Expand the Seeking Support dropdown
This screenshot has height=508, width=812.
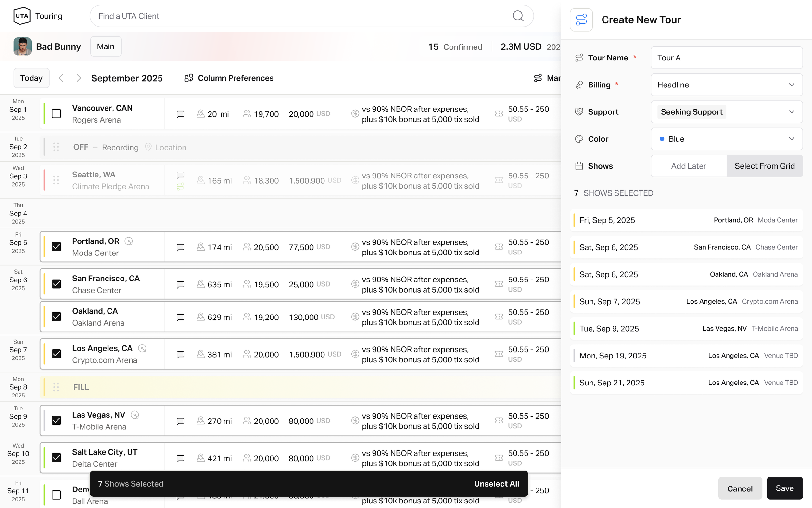point(726,112)
